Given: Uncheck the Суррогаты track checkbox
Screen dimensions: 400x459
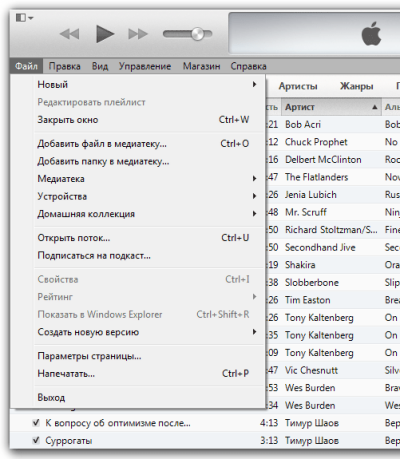Looking at the screenshot, I should click(x=36, y=441).
